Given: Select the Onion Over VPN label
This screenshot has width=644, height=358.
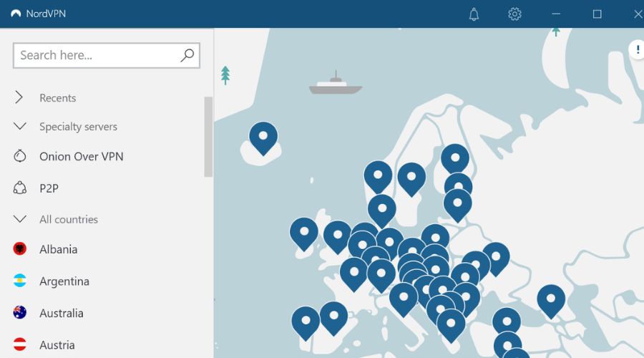Looking at the screenshot, I should coord(82,157).
